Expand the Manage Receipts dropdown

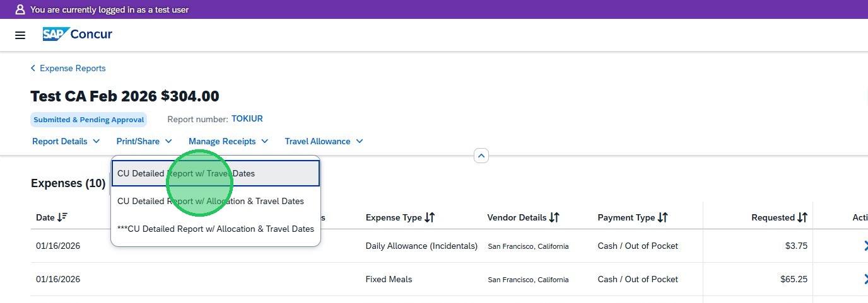click(228, 141)
